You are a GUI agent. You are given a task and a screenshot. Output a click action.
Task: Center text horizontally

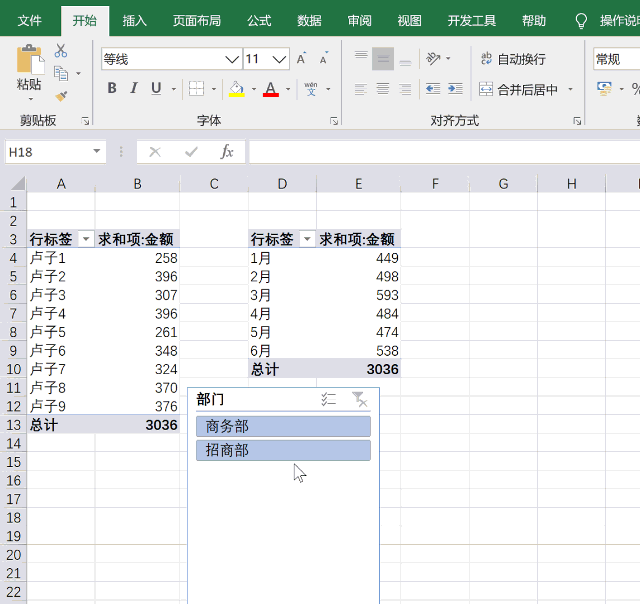pyautogui.click(x=383, y=89)
